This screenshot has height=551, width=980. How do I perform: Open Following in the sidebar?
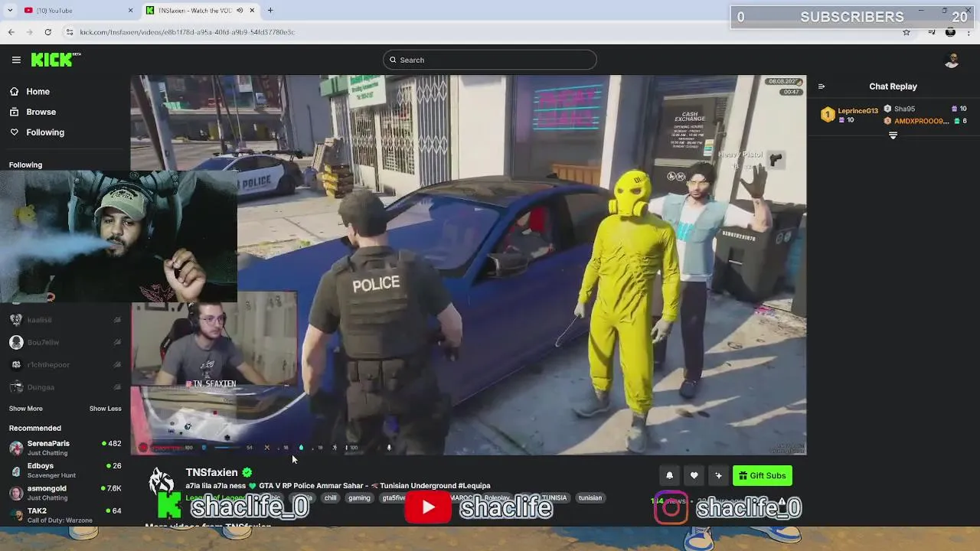[45, 132]
